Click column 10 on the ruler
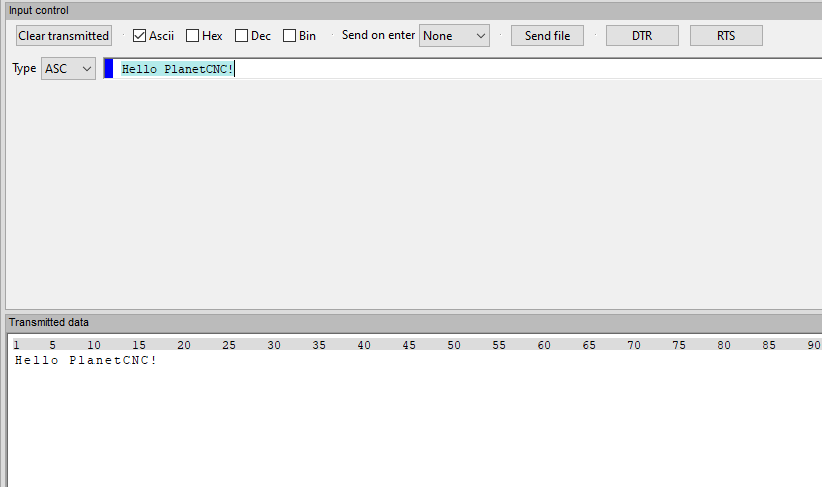 [x=94, y=345]
